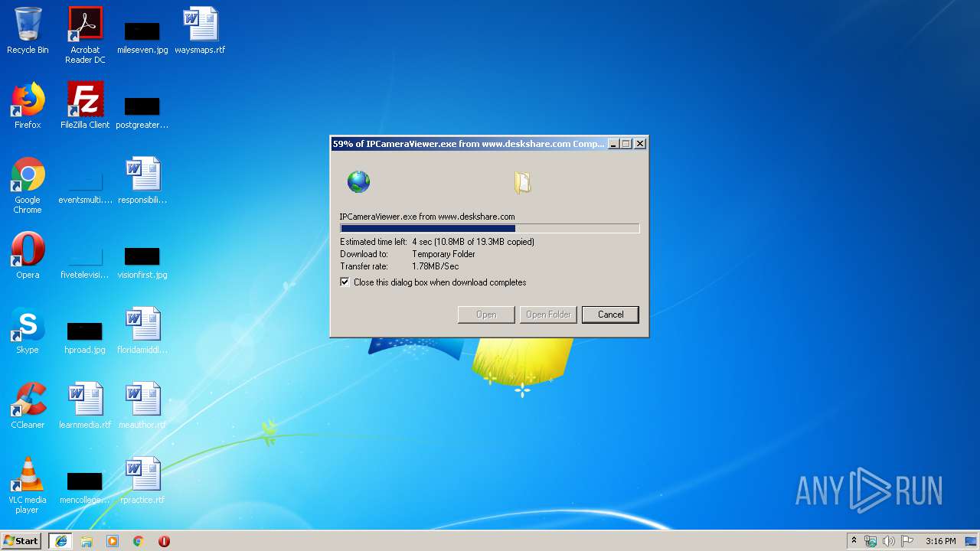Open the Recycle Bin desktop icon
The image size is (980, 551).
[28, 31]
